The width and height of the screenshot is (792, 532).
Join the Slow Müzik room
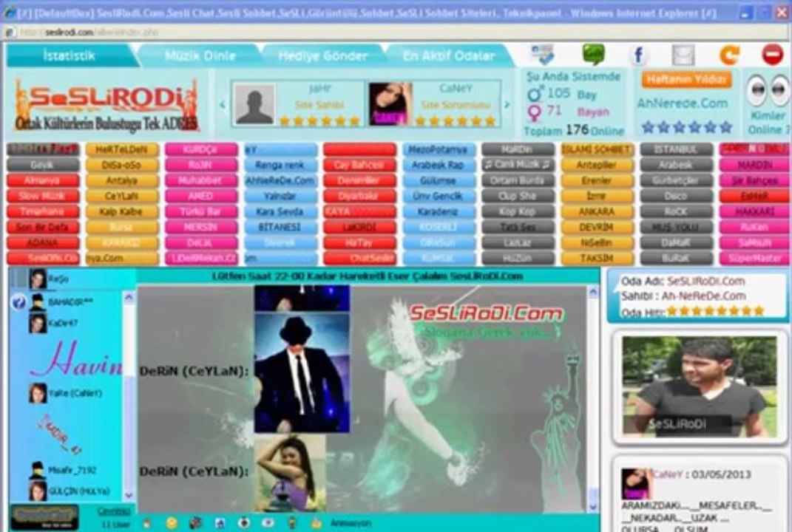point(43,196)
